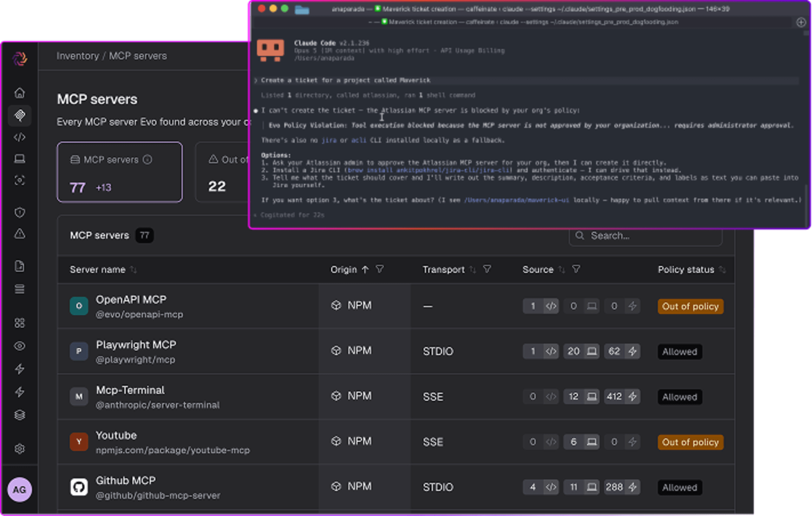812x516 pixels.
Task: Click the terminal tab titled Maverick ticket creation
Action: click(524, 22)
